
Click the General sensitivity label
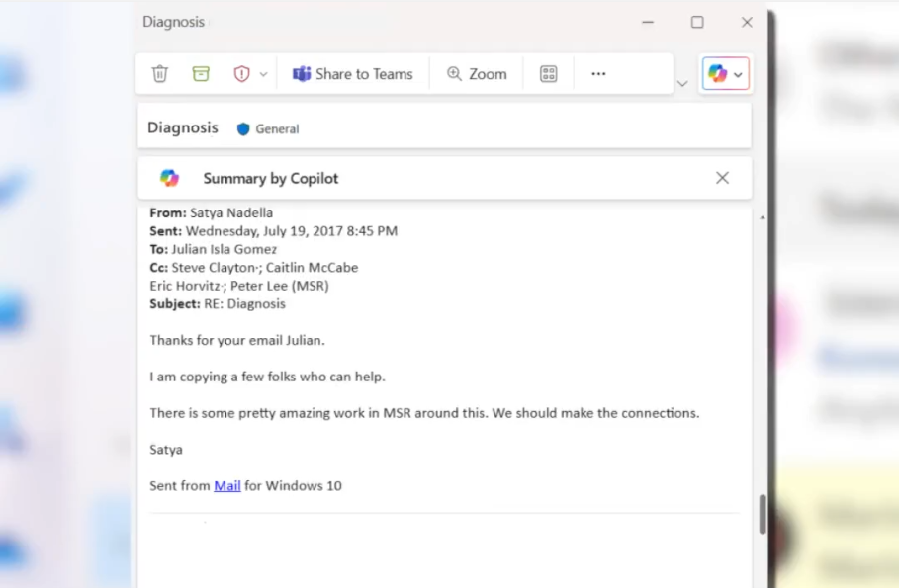point(277,128)
